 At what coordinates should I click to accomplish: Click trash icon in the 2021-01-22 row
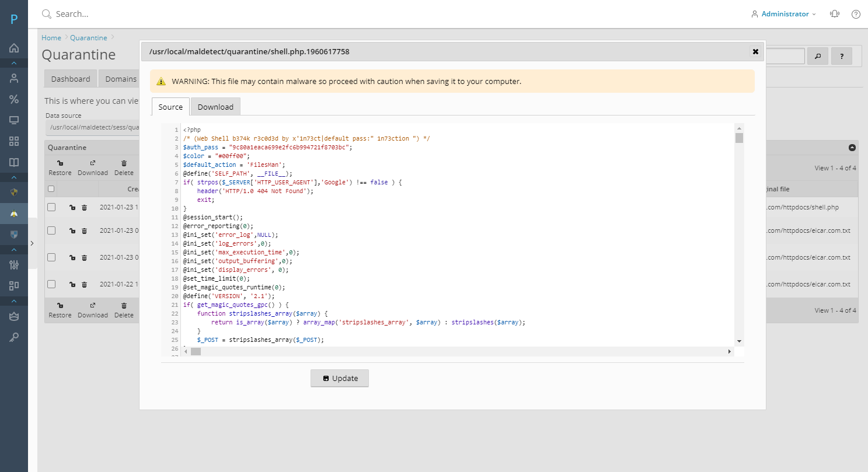84,284
